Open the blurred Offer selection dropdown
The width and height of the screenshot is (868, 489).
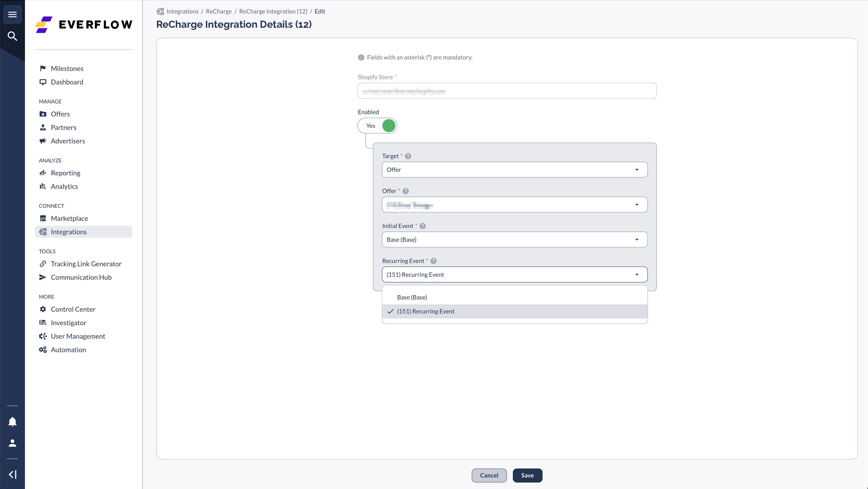pyautogui.click(x=515, y=205)
